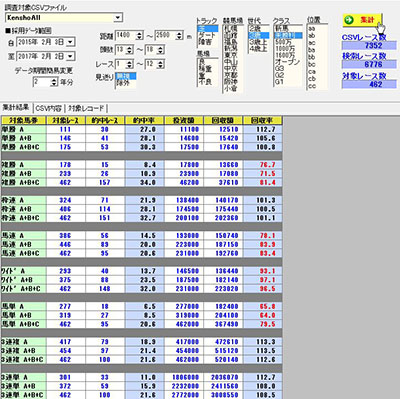Select G1 in the クラス list
Image resolution: width=400 pixels, height=399 pixels.
pos(287,82)
